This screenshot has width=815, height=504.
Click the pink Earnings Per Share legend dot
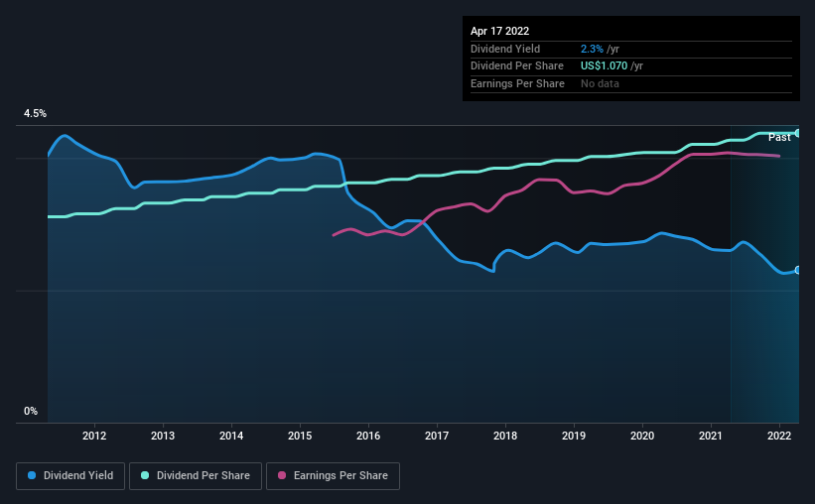pyautogui.click(x=282, y=475)
